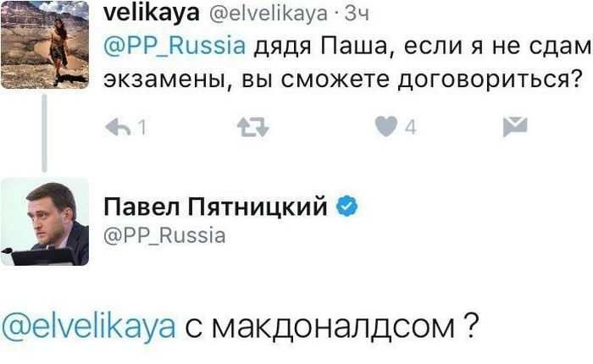Image resolution: width=593 pixels, height=364 pixels.
Task: Click the reply count number 1
Action: tap(141, 128)
